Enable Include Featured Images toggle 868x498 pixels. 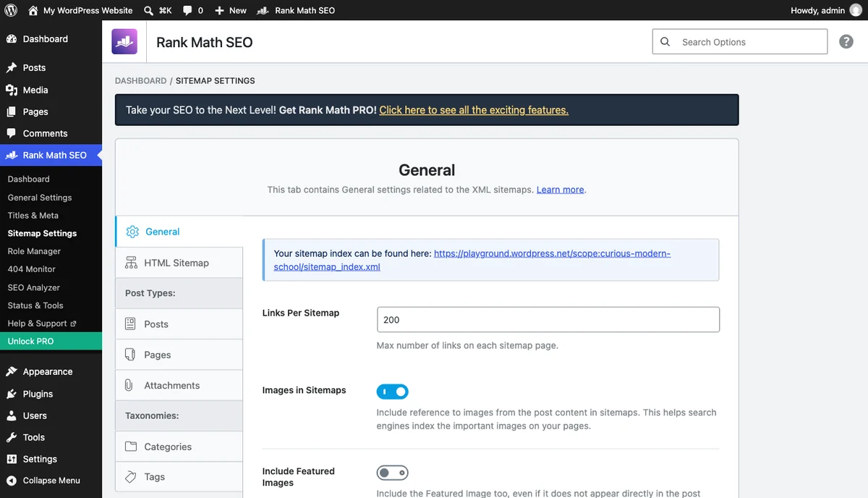[392, 473]
